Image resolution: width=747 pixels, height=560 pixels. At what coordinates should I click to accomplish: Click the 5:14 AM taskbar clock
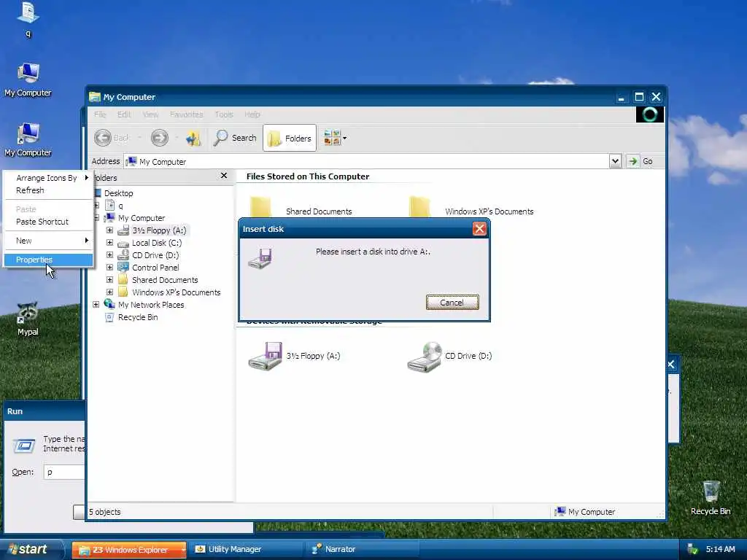[720, 550]
